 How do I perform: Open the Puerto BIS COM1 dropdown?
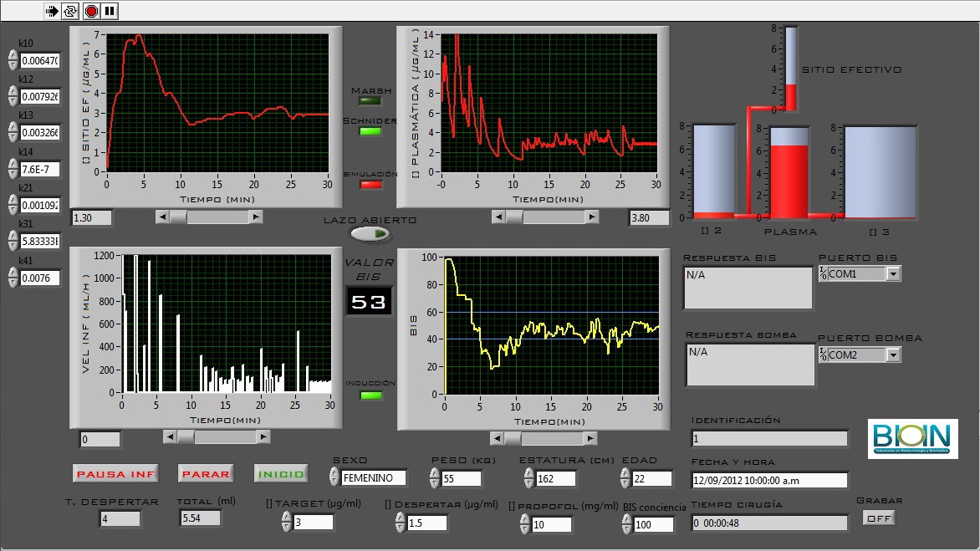pyautogui.click(x=893, y=274)
